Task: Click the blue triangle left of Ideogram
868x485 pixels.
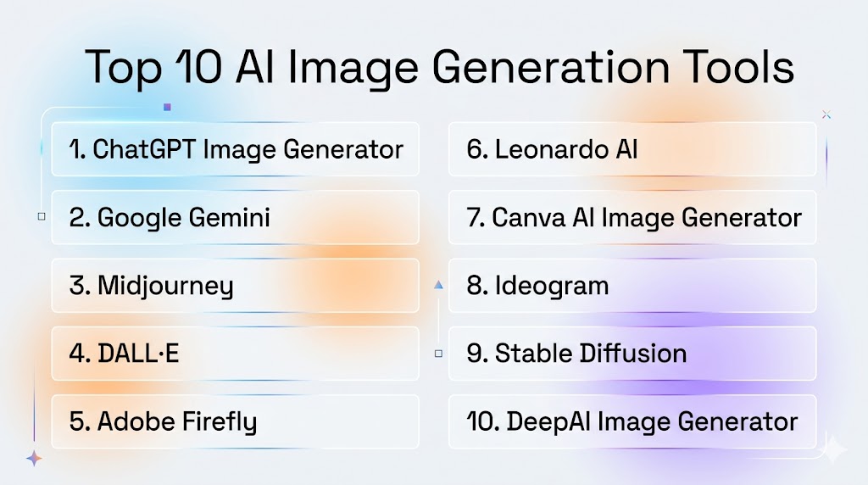Action: point(438,286)
